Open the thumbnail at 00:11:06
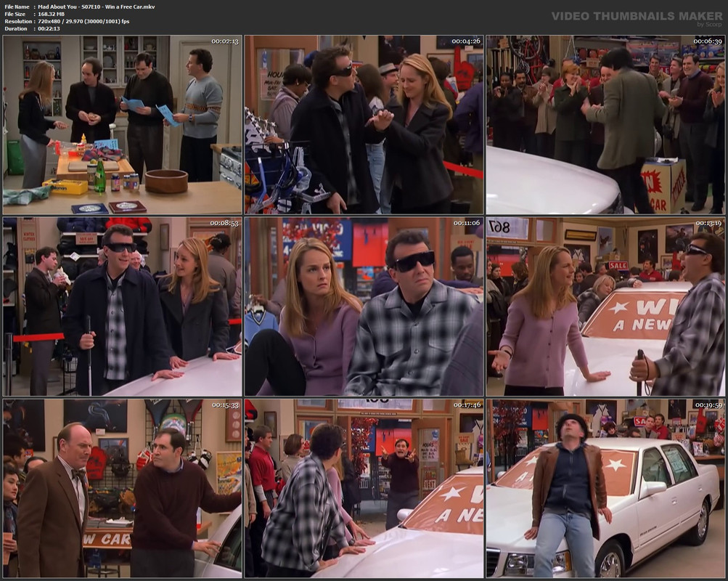 coord(364,306)
